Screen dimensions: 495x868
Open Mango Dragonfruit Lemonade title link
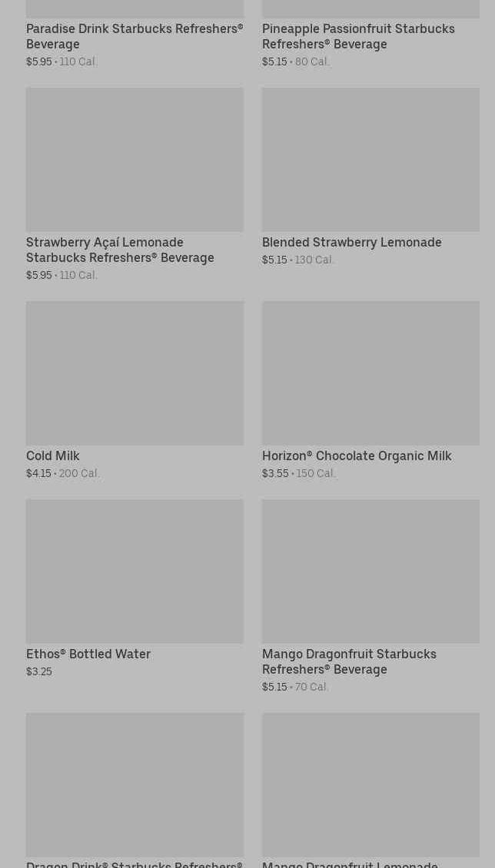350,864
